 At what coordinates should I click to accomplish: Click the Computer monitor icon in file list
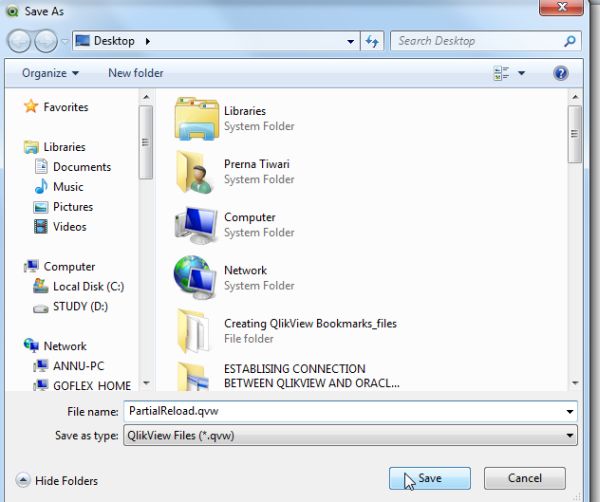click(196, 225)
